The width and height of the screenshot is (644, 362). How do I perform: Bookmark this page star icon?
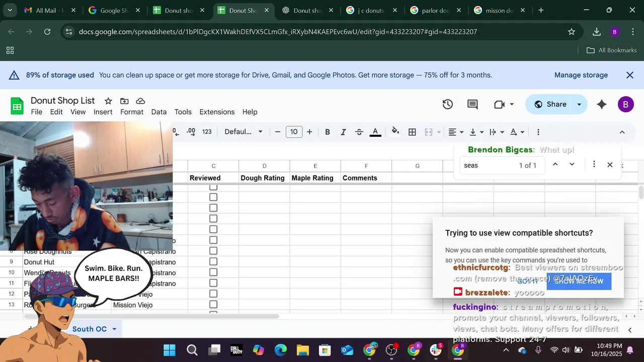tap(572, 32)
